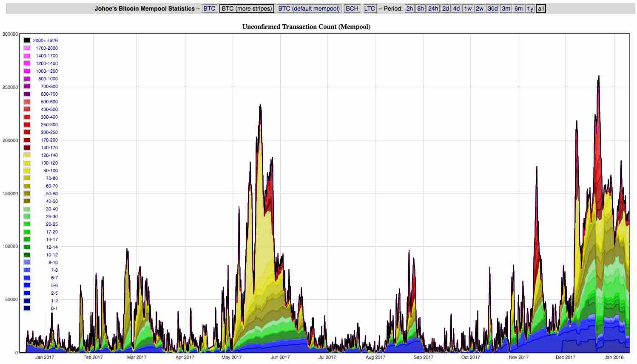Click the 30-40 legend swatch
The width and height of the screenshot is (637, 364).
pyautogui.click(x=27, y=209)
